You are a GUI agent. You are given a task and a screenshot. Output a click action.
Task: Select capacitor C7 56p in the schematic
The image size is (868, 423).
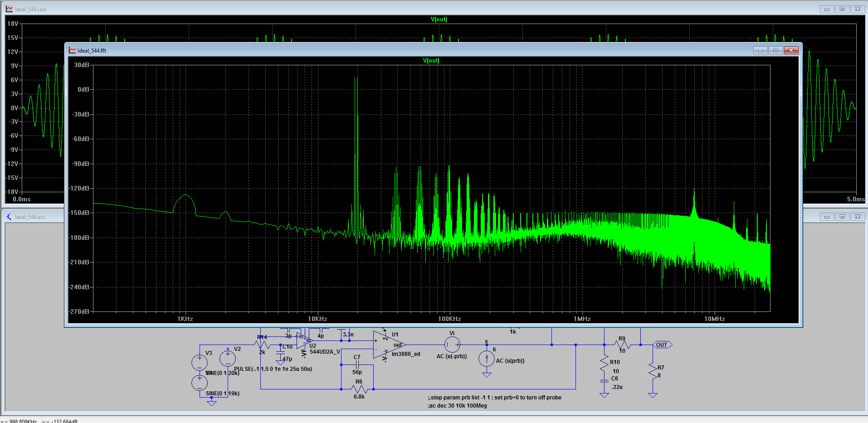(357, 364)
